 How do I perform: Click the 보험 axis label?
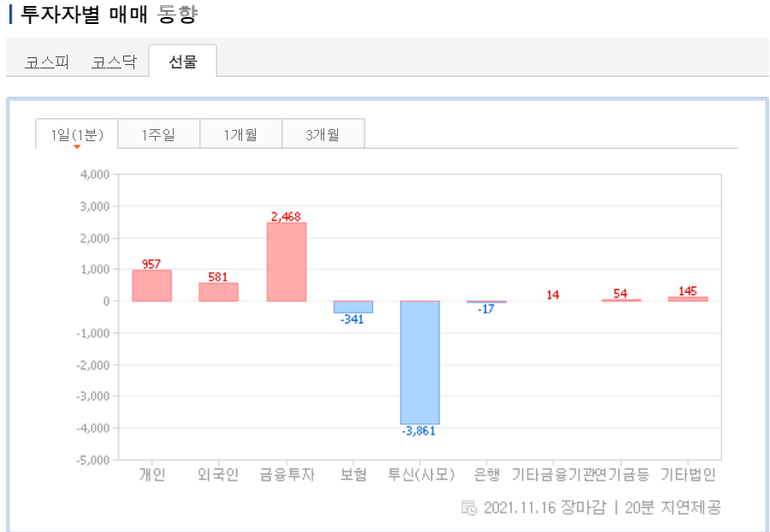(x=353, y=475)
